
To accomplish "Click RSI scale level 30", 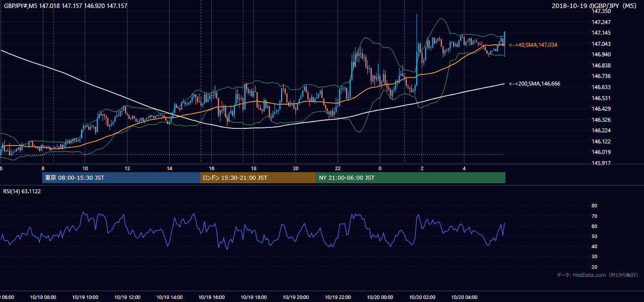I will click(594, 257).
